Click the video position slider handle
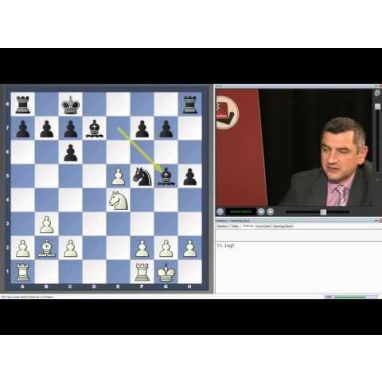Viewport: 382px width, 382px height. point(323,212)
